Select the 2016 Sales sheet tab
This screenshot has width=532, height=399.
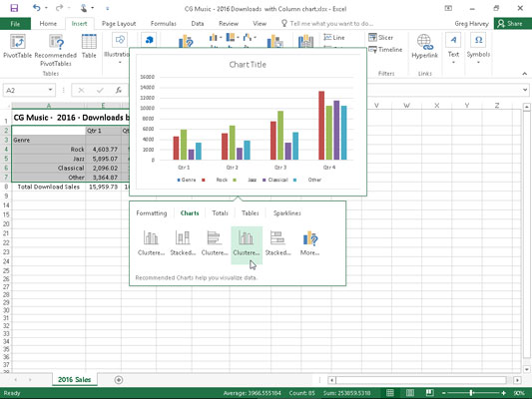pos(74,379)
